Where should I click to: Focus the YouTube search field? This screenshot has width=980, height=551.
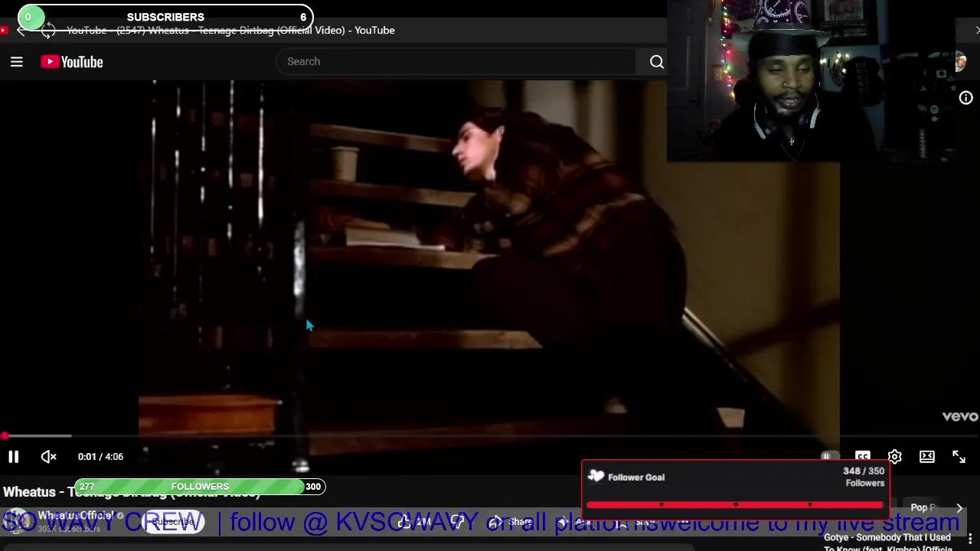(x=456, y=61)
